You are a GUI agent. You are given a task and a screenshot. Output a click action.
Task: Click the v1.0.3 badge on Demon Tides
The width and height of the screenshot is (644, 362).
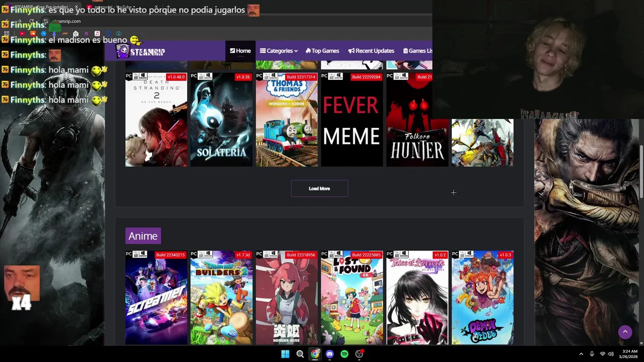[505, 255]
